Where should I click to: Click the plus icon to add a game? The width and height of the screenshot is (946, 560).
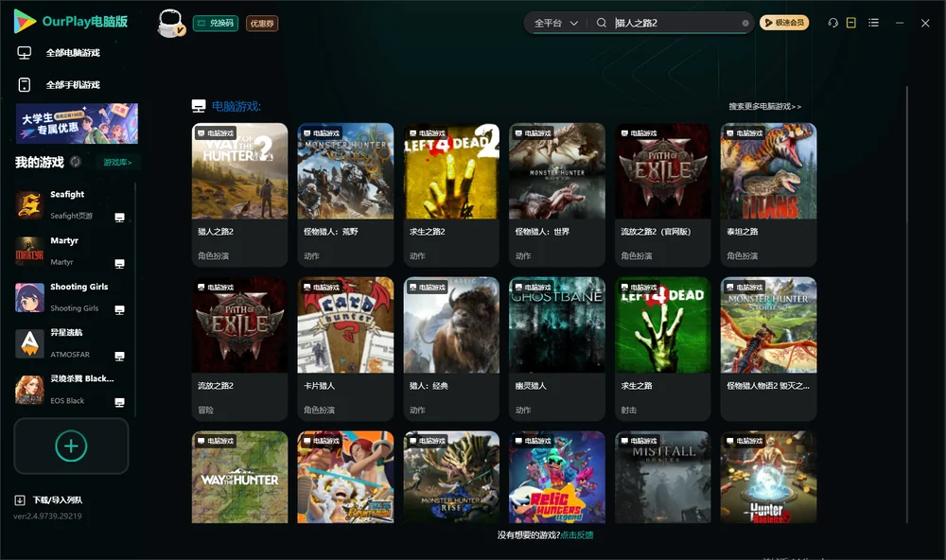click(x=71, y=446)
